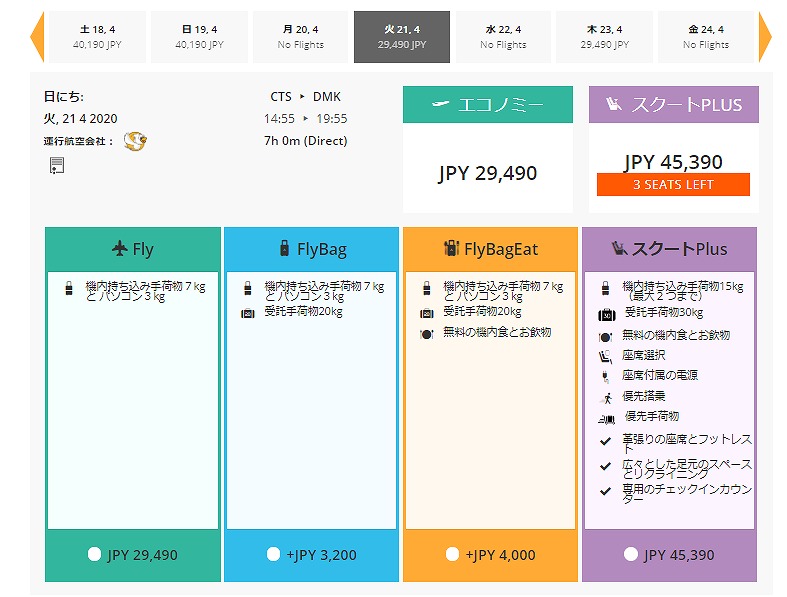Choose the エコノミー cabin header

point(488,104)
